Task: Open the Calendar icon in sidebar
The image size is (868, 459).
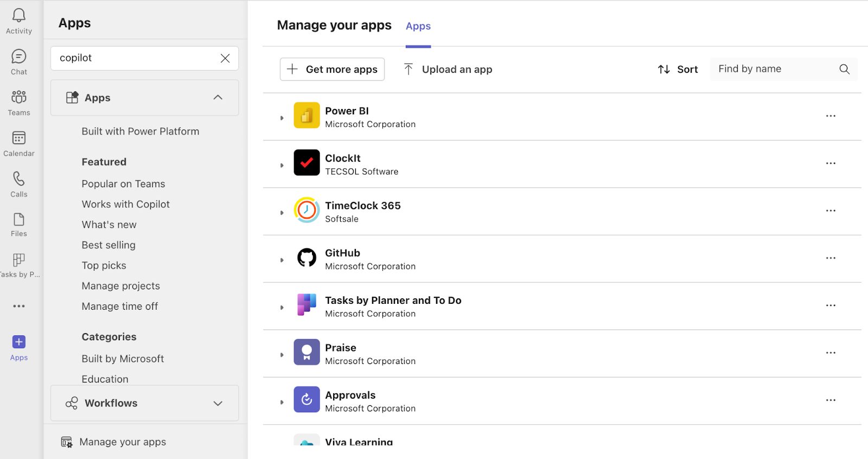Action: click(19, 138)
